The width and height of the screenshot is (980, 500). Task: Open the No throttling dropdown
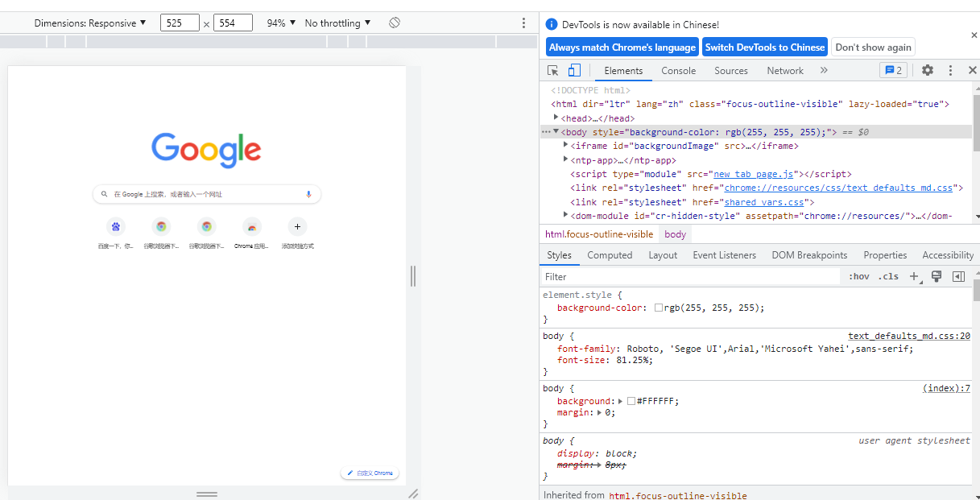338,23
